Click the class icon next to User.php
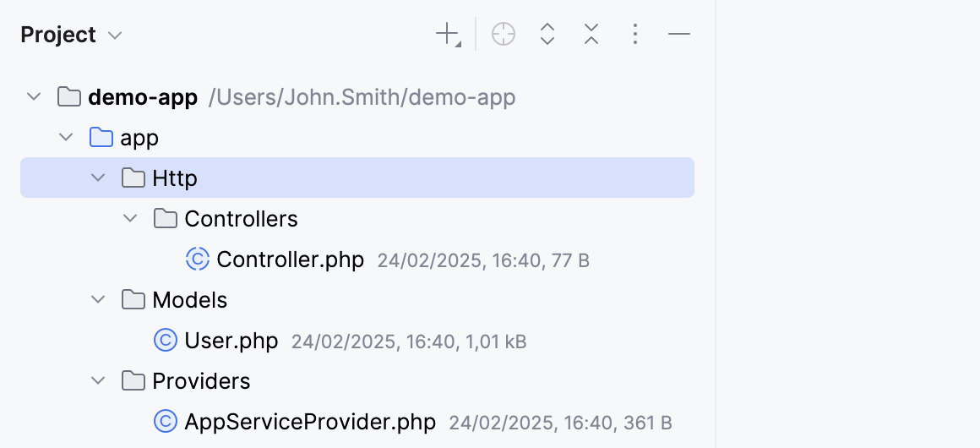Screen dimensions: 980x448 165,341
